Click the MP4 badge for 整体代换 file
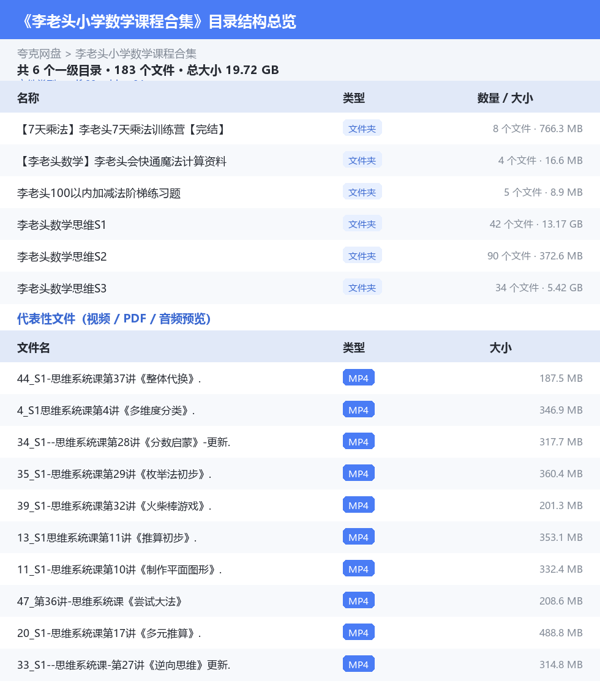Viewport: 600px width, 700px height. (359, 378)
